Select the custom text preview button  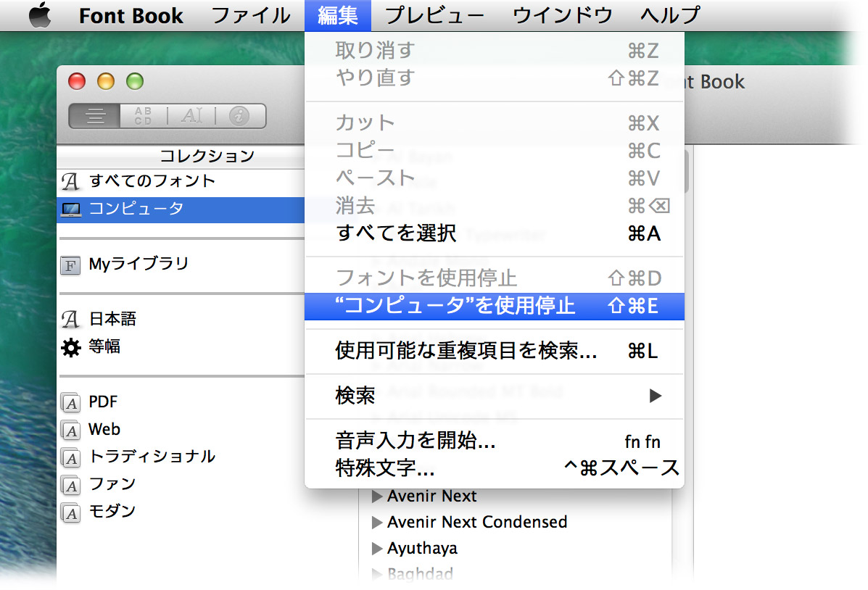(191, 116)
